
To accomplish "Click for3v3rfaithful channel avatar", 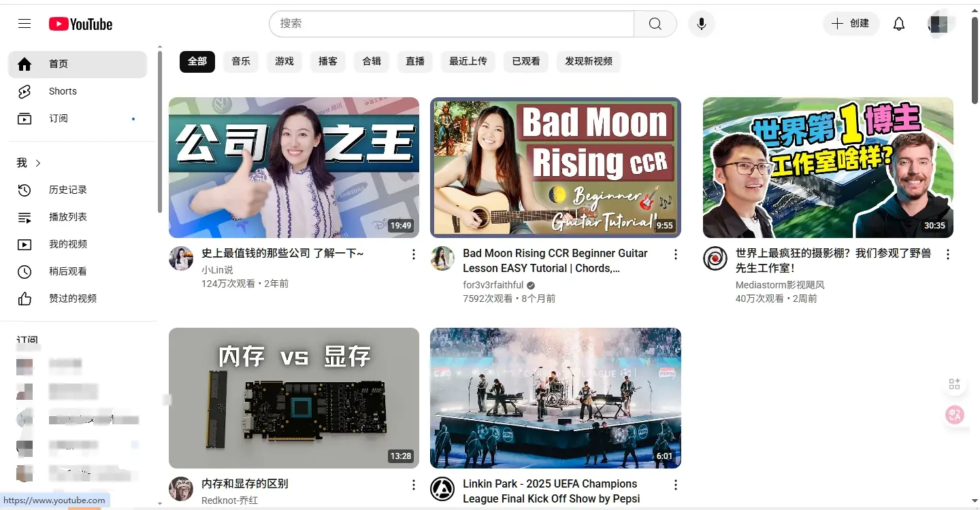I will click(x=442, y=258).
